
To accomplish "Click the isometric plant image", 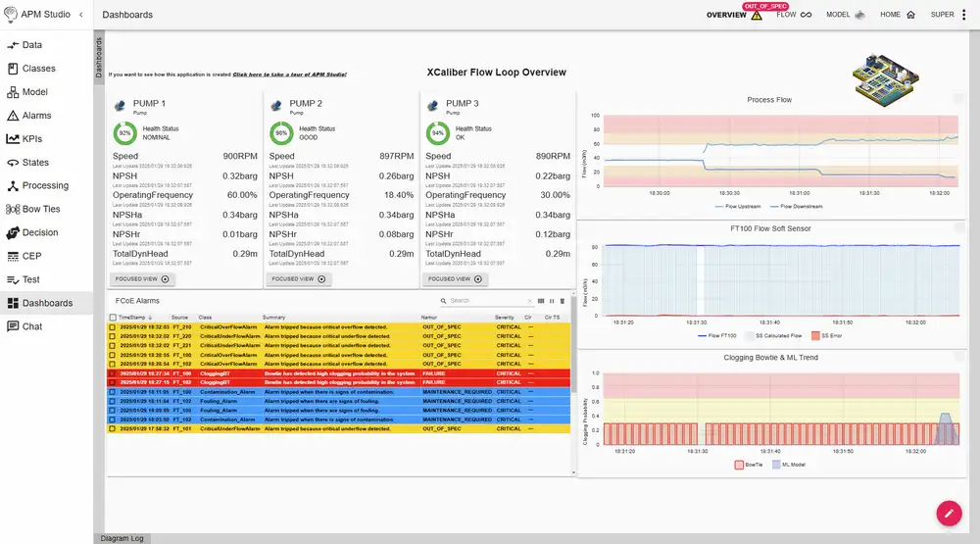I will pyautogui.click(x=886, y=80).
